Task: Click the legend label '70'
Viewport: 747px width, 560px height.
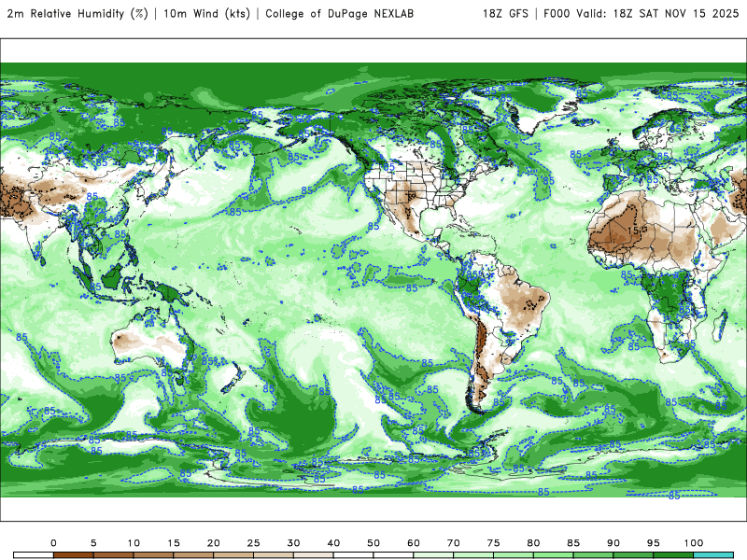Action: pos(454,543)
